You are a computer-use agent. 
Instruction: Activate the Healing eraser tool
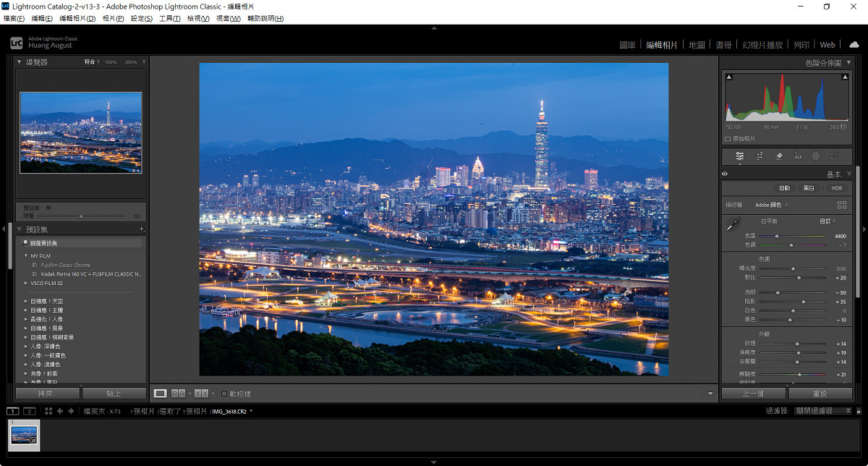point(779,156)
